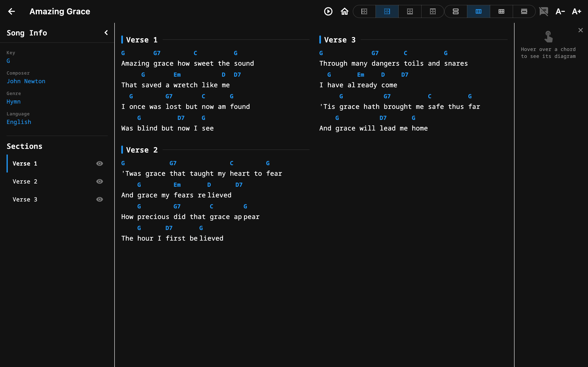Image resolution: width=588 pixels, height=367 pixels.
Task: Toggle visibility of Verse 1 section
Action: click(99, 163)
